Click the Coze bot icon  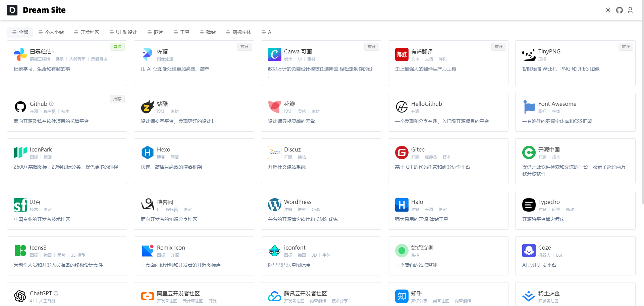[x=529, y=251]
